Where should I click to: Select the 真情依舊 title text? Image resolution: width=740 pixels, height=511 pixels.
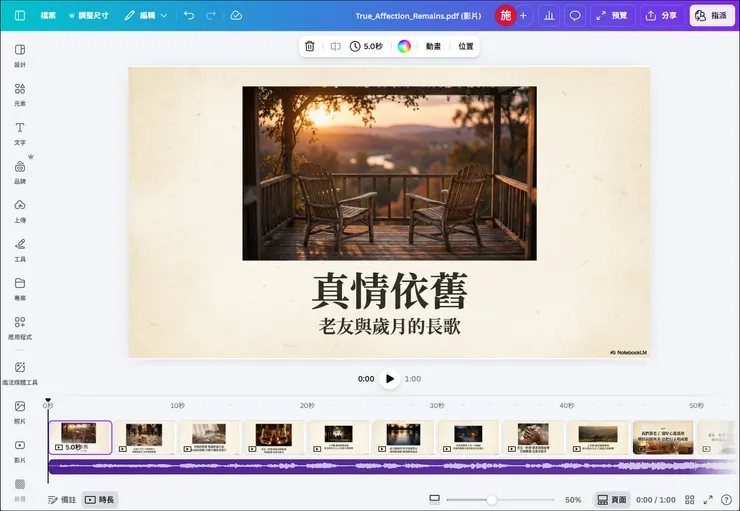(390, 290)
